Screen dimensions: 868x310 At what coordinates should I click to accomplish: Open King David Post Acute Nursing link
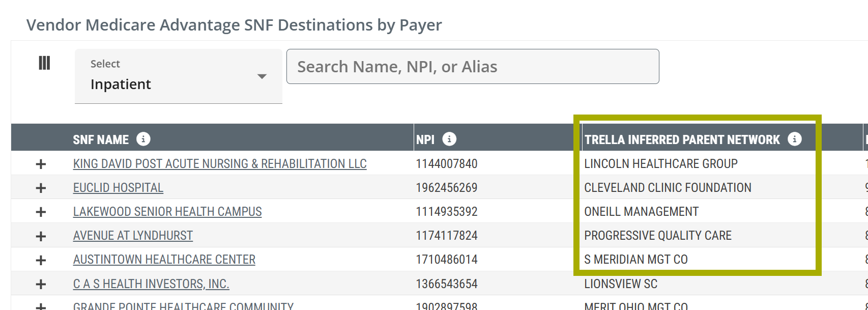point(220,164)
